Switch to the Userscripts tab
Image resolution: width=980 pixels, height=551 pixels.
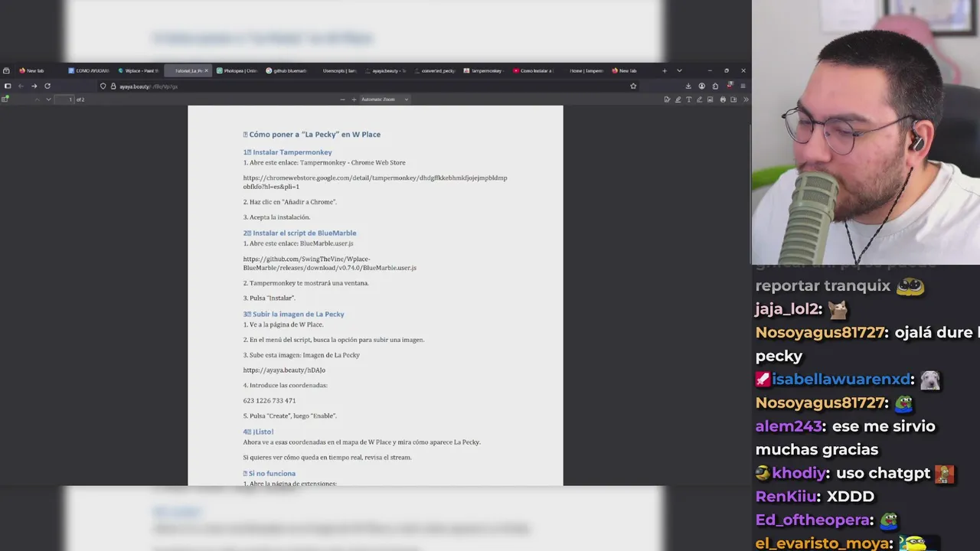[x=336, y=70]
